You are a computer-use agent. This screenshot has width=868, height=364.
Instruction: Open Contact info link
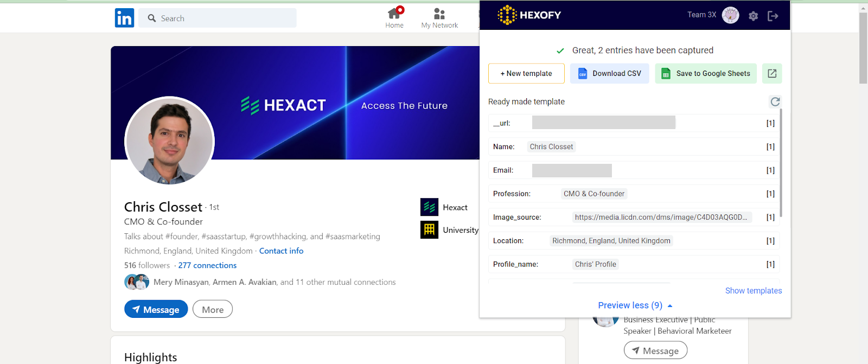(281, 251)
